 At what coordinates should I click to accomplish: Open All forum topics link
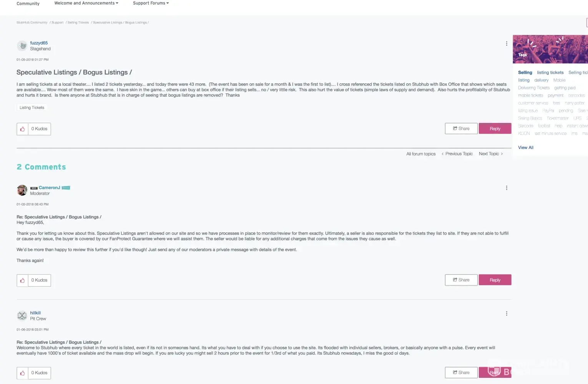421,154
